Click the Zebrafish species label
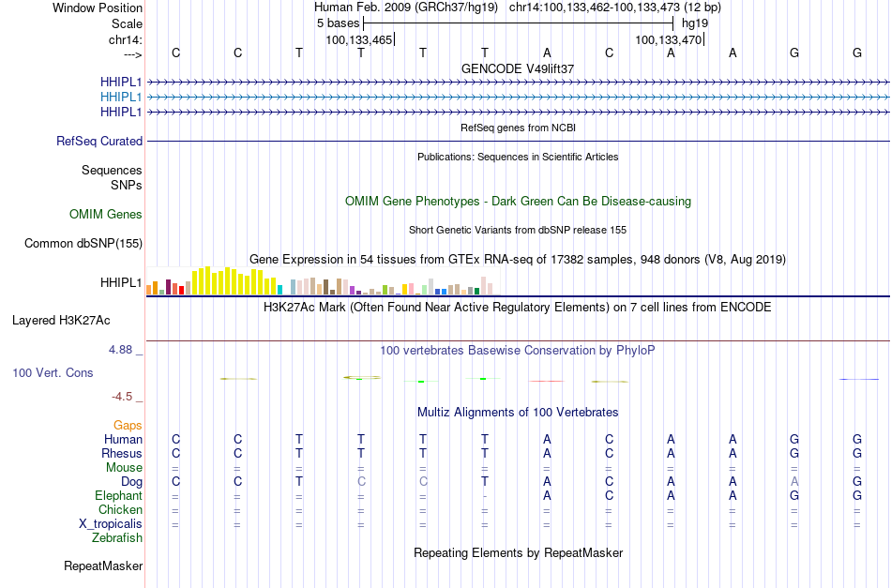The image size is (891, 588). pos(117,537)
